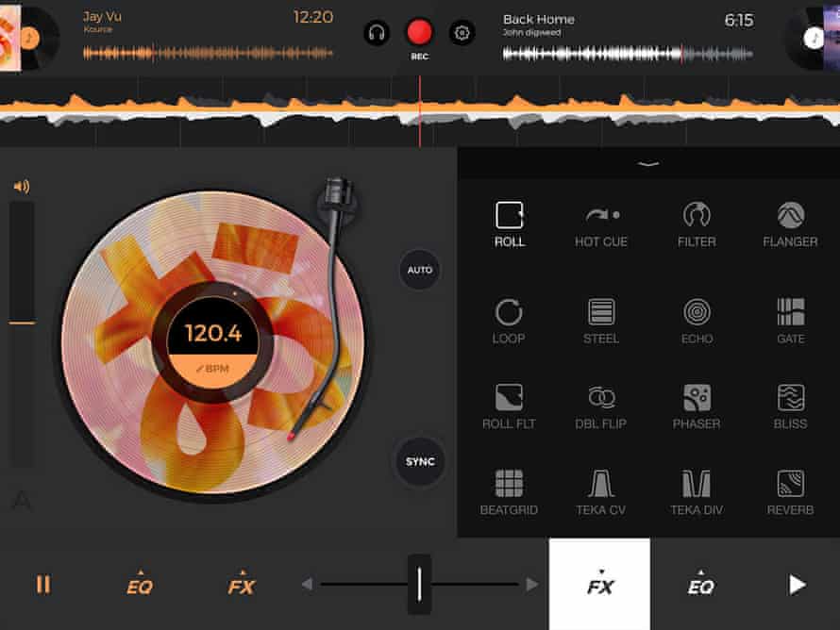
Task: Activate the Reverb effect
Action: pyautogui.click(x=790, y=484)
